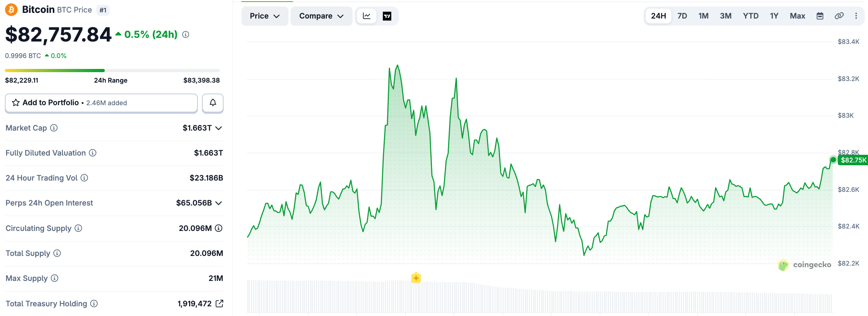Select the 24H time range tab
This screenshot has width=868, height=316.
(658, 16)
